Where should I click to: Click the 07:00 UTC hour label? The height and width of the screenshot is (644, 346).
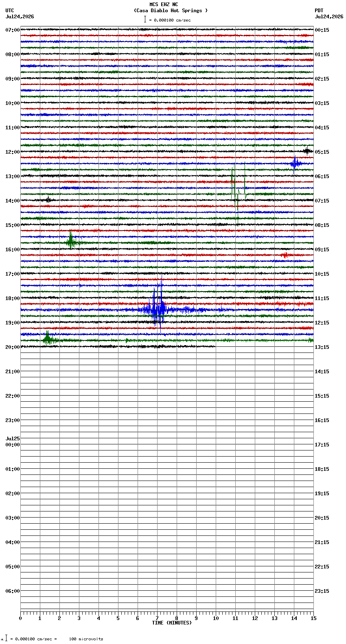tap(13, 30)
